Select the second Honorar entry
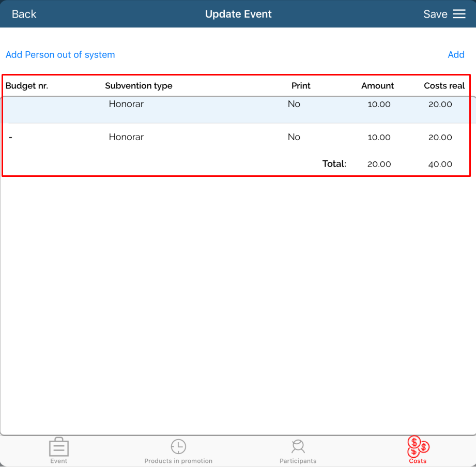Screen dimensions: 476x467 pyautogui.click(x=126, y=137)
